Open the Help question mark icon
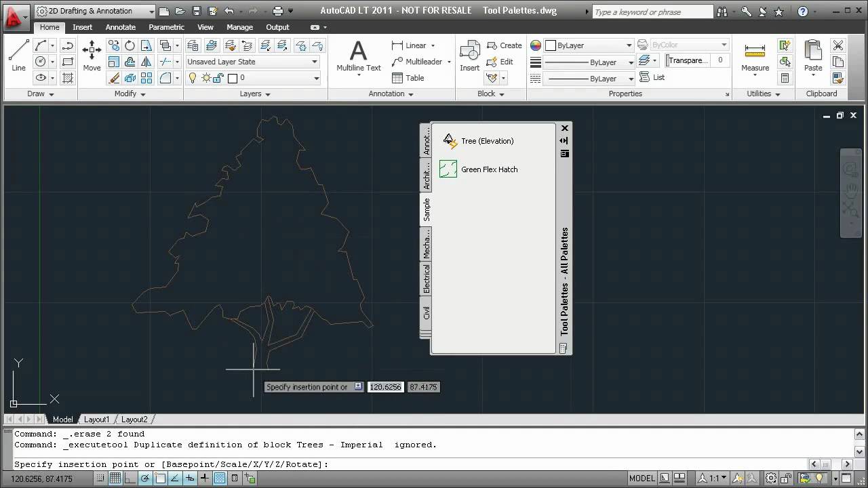868x488 pixels. tap(803, 12)
